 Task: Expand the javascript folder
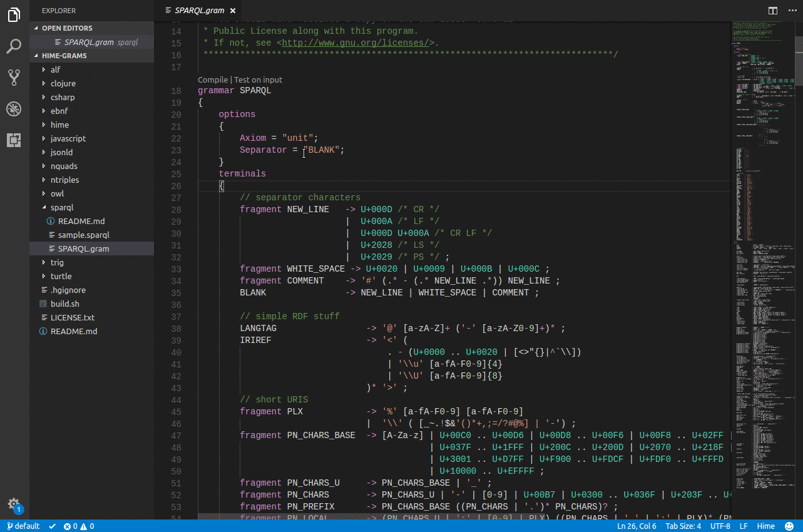click(68, 138)
